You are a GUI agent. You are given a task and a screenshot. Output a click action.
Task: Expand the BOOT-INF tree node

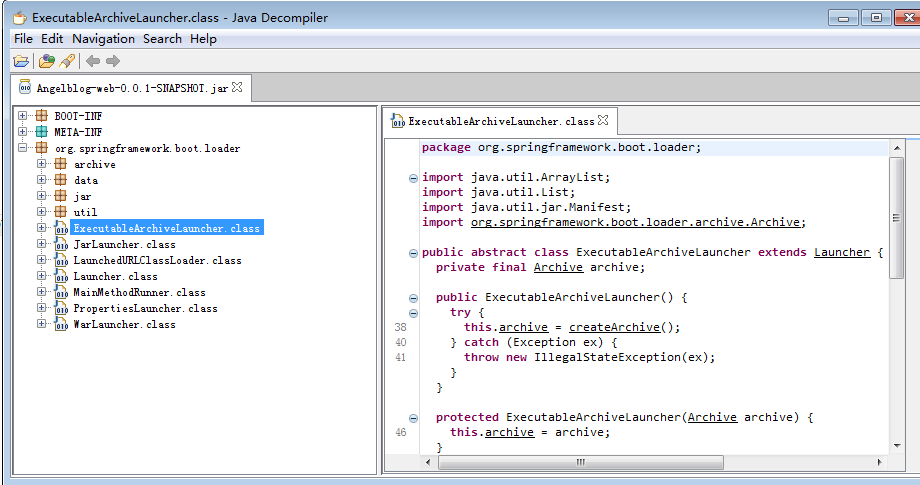pos(22,116)
